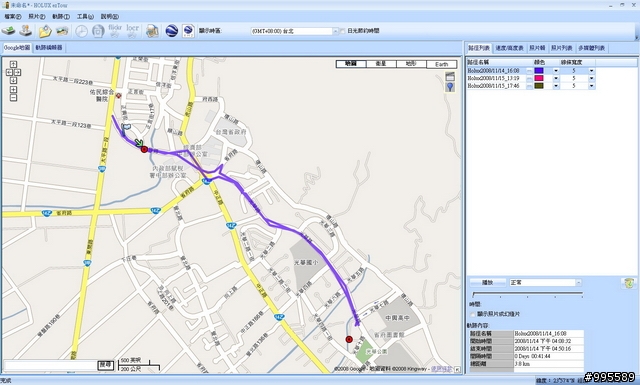This screenshot has height=385, width=640.
Task: Click the playback timeline slider track
Action: (527, 294)
